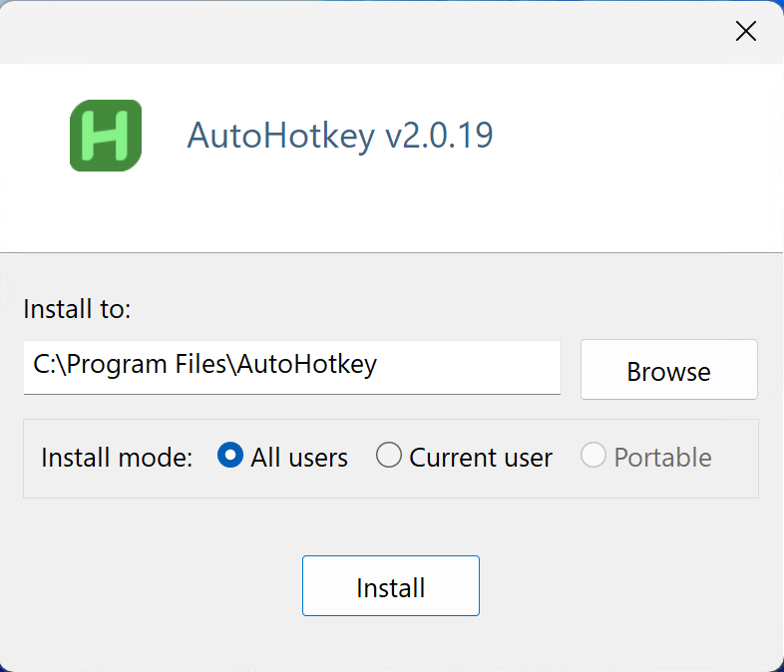Start installation with the Install button

click(x=390, y=585)
